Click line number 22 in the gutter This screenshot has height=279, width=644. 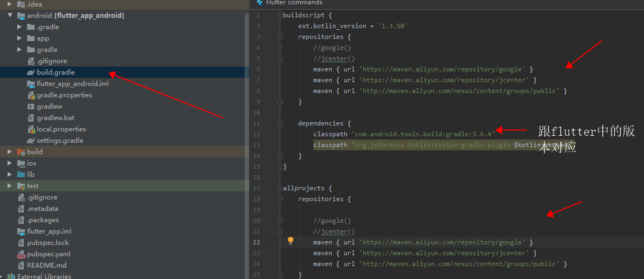[257, 242]
